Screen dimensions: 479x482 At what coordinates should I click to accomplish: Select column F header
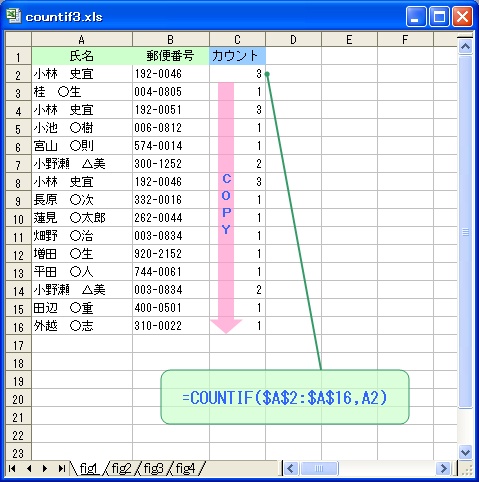[405, 39]
